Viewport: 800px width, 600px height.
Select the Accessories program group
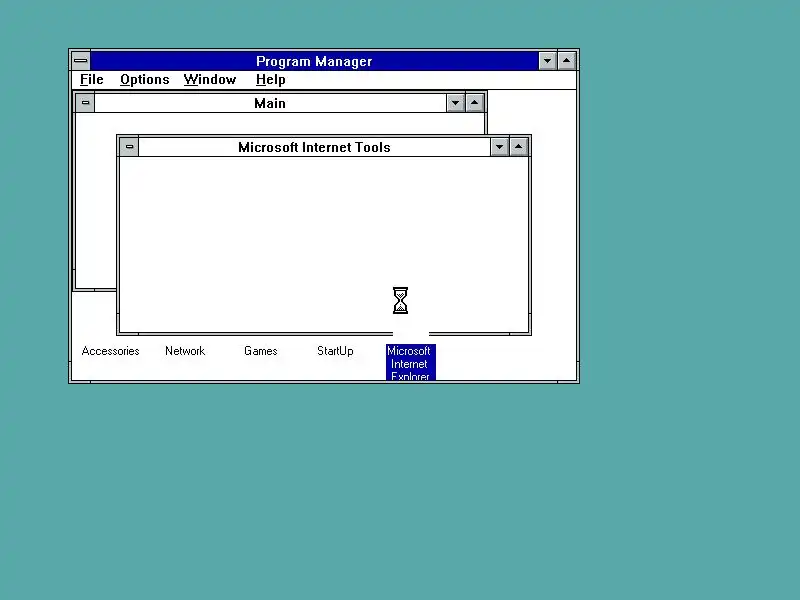pos(110,351)
